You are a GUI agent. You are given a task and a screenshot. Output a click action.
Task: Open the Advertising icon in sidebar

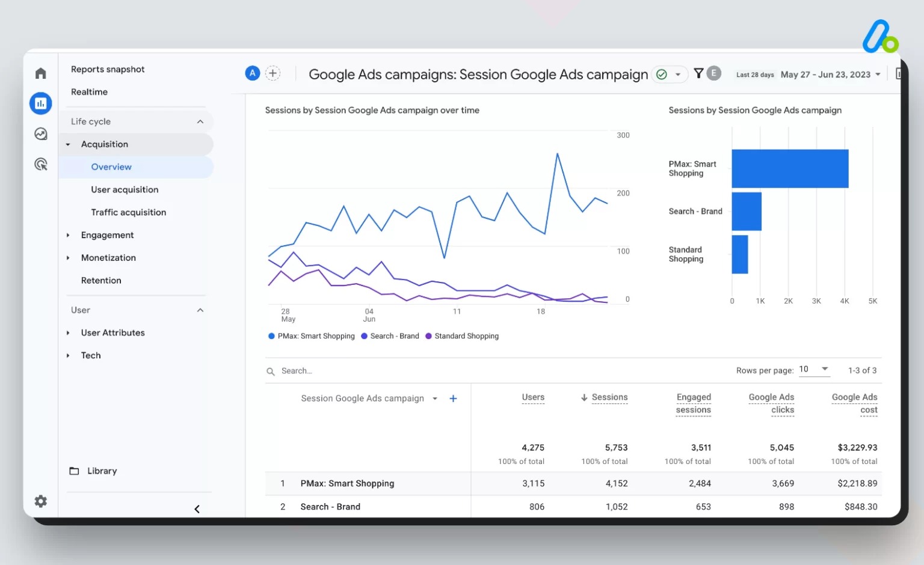click(40, 164)
